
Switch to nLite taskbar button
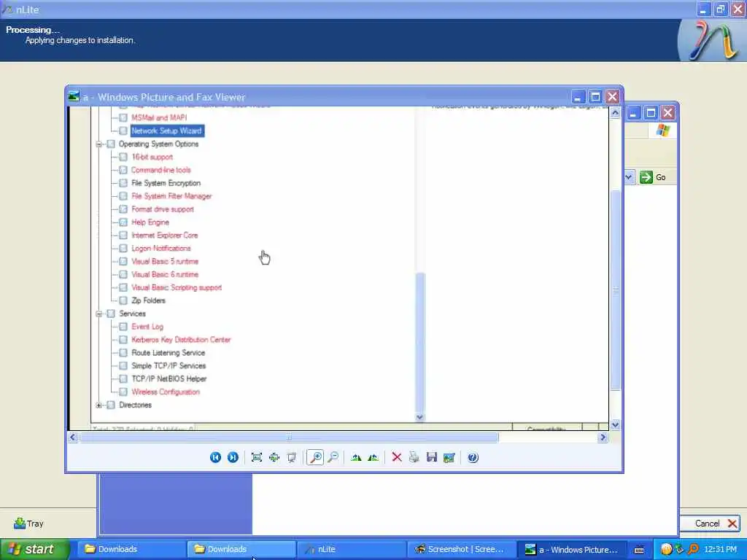tap(352, 550)
